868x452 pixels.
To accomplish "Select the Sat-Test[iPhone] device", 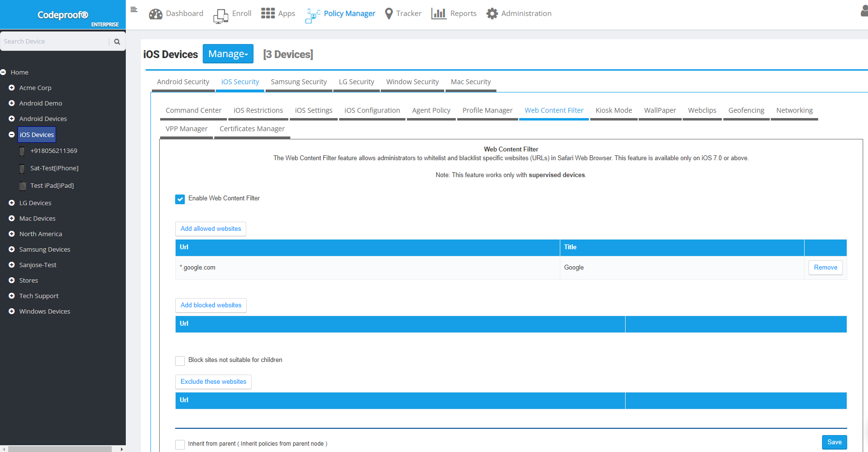I will coord(54,168).
